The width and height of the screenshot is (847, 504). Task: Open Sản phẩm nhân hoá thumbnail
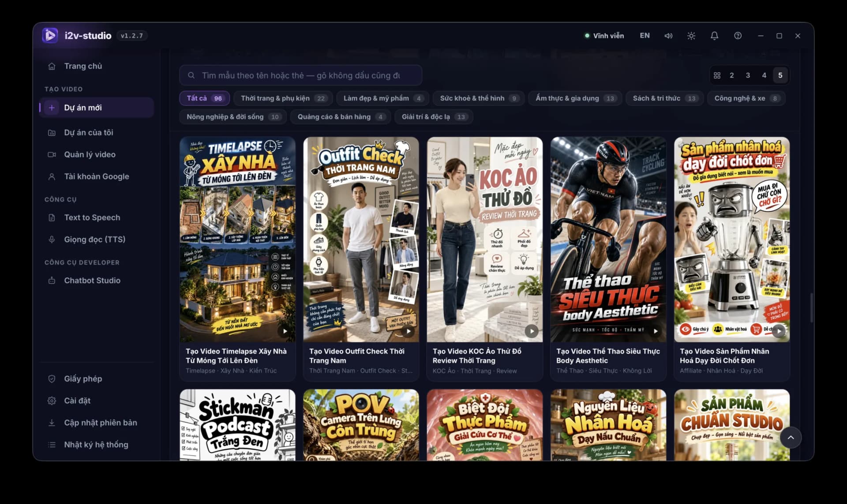click(732, 239)
